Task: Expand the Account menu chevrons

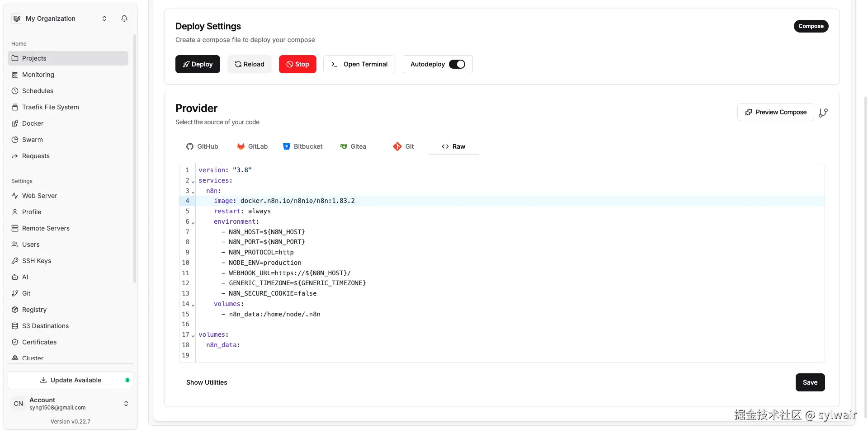Action: point(126,404)
